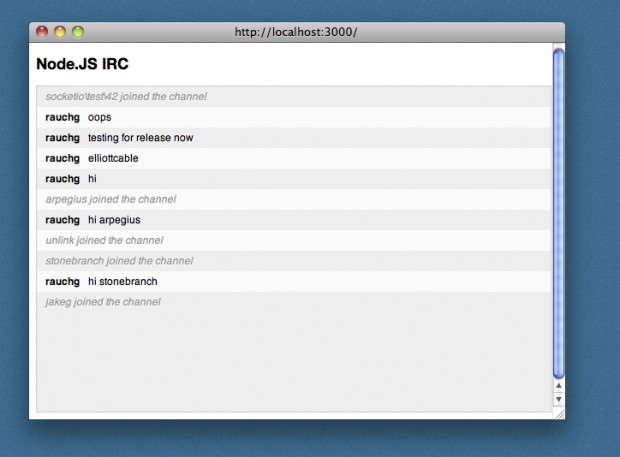Screen dimensions: 620x457
Task: Click the 'elliottcable' message text
Action: click(x=113, y=158)
